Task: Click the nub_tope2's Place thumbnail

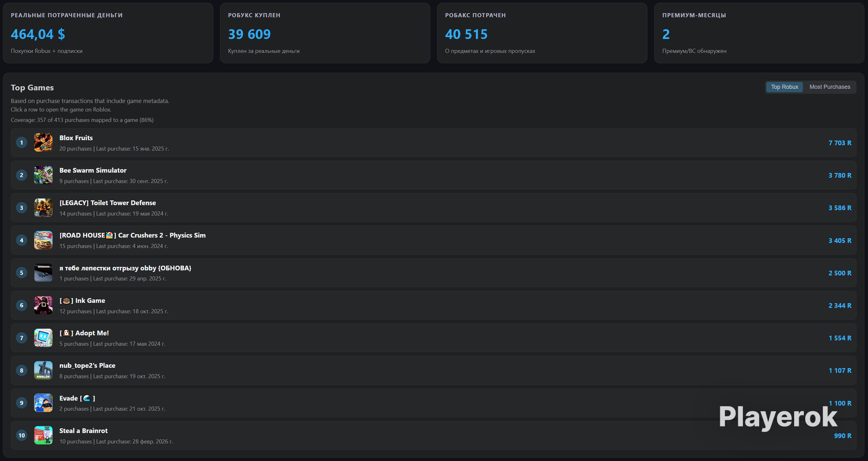Action: tap(43, 370)
